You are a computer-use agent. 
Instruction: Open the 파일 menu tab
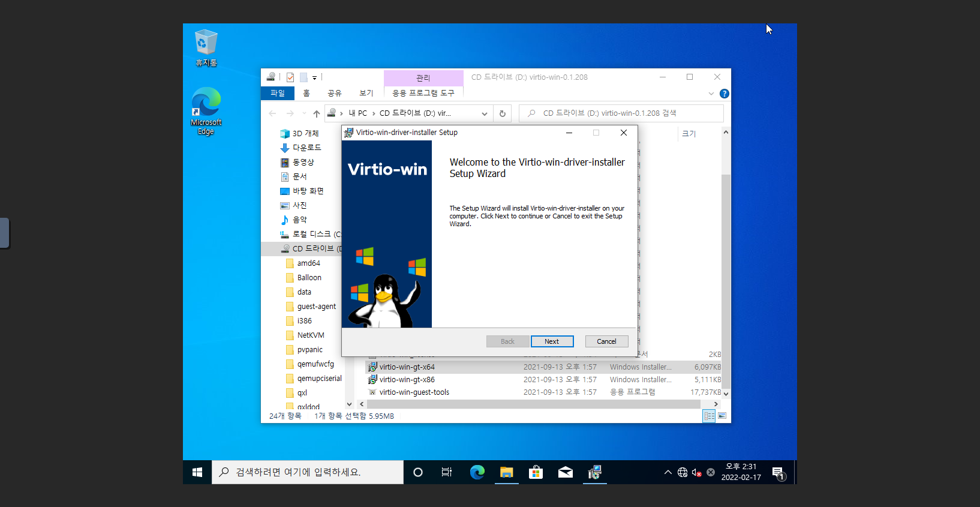tap(278, 93)
